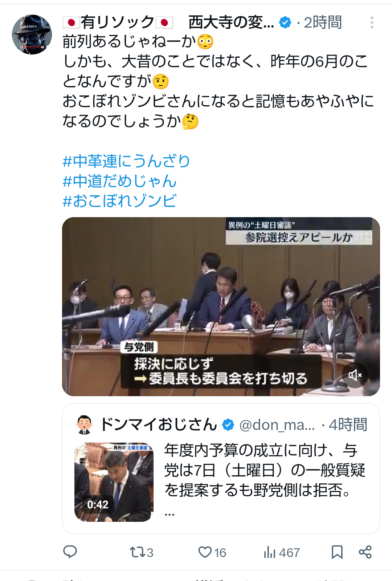Open hashtag #中革連にうんざり
Image resolution: width=392 pixels, height=581 pixels.
click(126, 161)
